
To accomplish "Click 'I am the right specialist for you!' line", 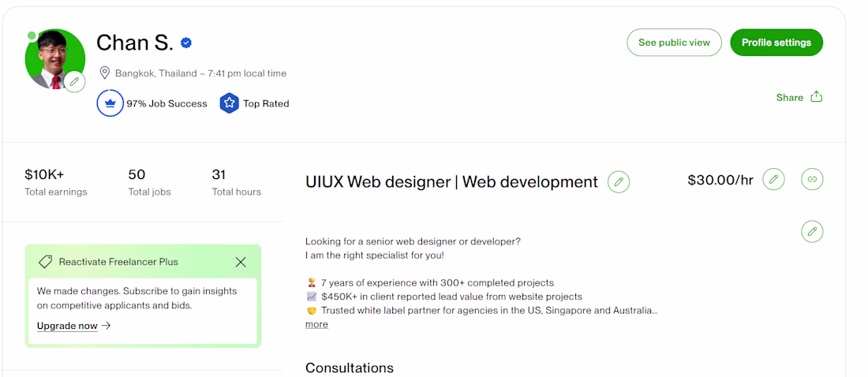I will (375, 256).
